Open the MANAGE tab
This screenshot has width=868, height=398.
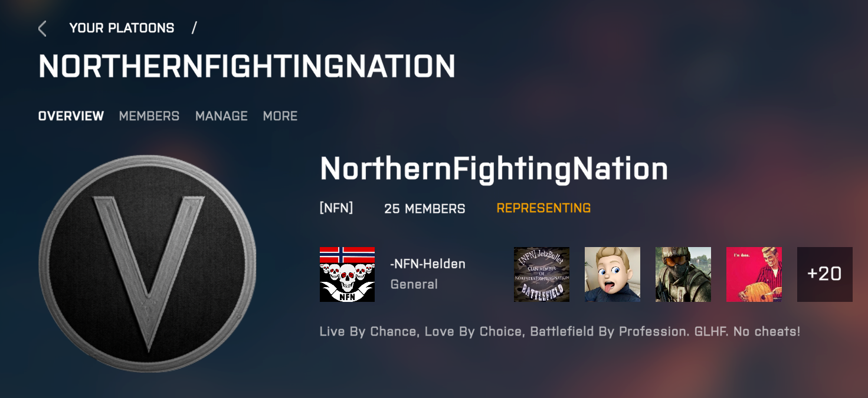221,116
